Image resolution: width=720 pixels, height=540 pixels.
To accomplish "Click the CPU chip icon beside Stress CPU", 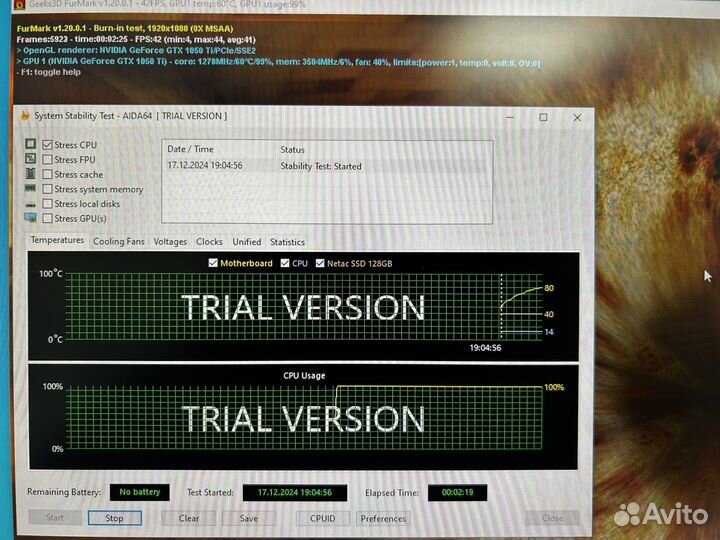I will click(31, 145).
